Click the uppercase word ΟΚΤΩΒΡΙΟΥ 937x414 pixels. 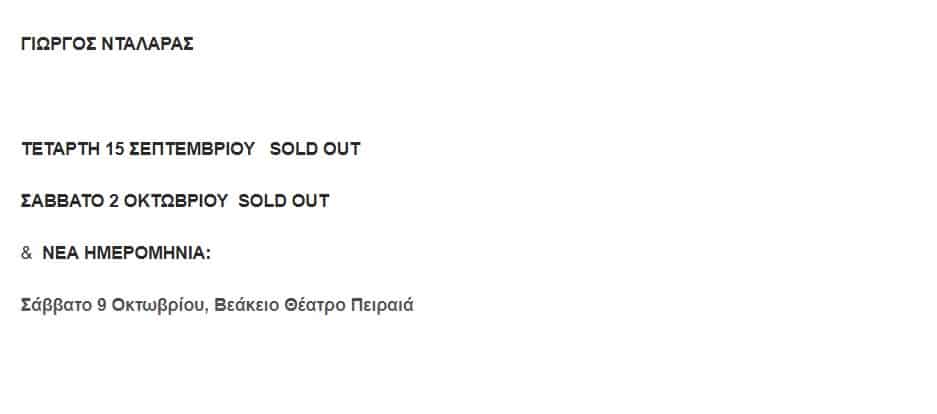pyautogui.click(x=176, y=201)
